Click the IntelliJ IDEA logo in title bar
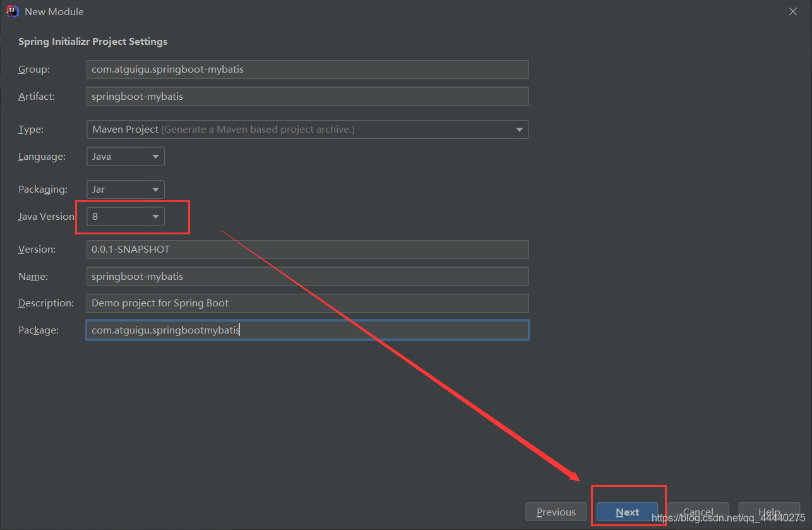The height and width of the screenshot is (530, 812). [13, 11]
